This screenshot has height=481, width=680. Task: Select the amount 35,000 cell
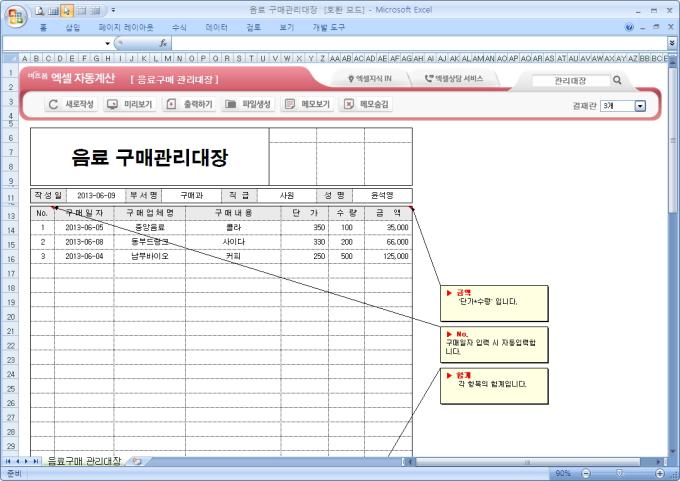[x=389, y=228]
